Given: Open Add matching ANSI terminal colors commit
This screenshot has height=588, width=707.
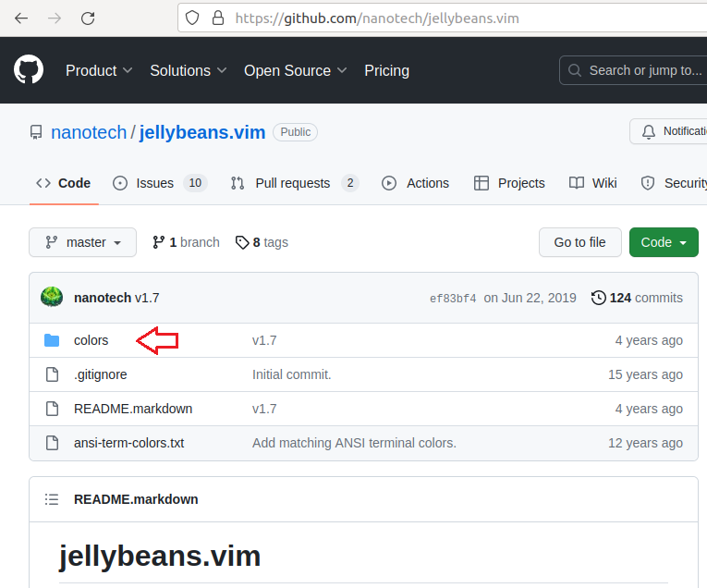Looking at the screenshot, I should pyautogui.click(x=354, y=443).
